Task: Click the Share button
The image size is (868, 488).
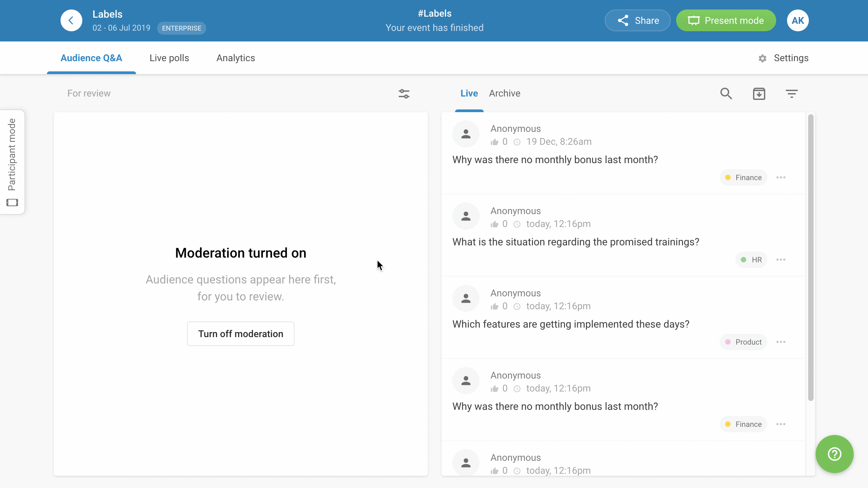Action: pyautogui.click(x=637, y=20)
